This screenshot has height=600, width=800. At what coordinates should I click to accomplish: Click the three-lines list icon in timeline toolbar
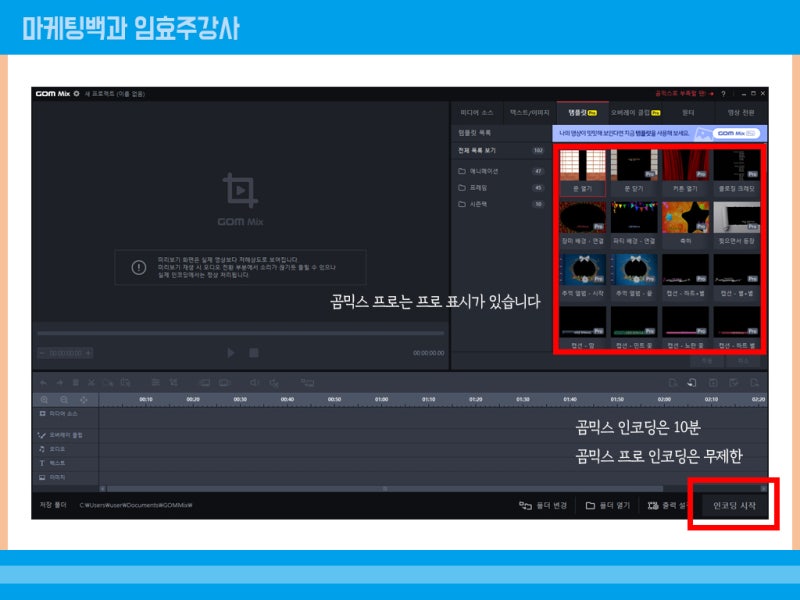tap(156, 382)
